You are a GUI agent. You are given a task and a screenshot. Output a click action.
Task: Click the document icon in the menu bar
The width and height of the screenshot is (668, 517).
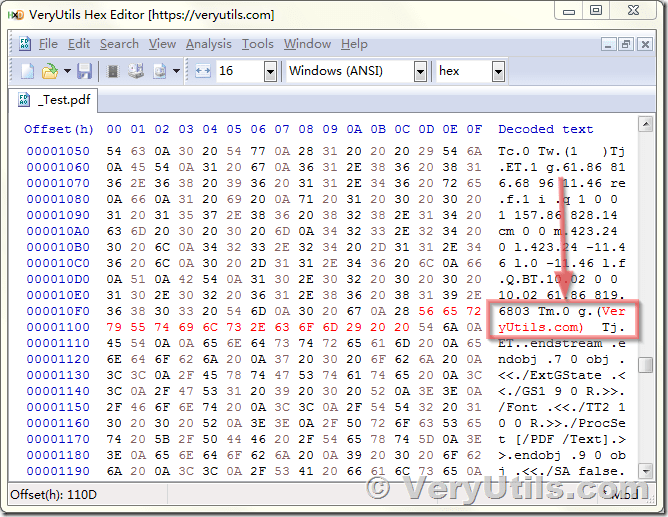[24, 44]
